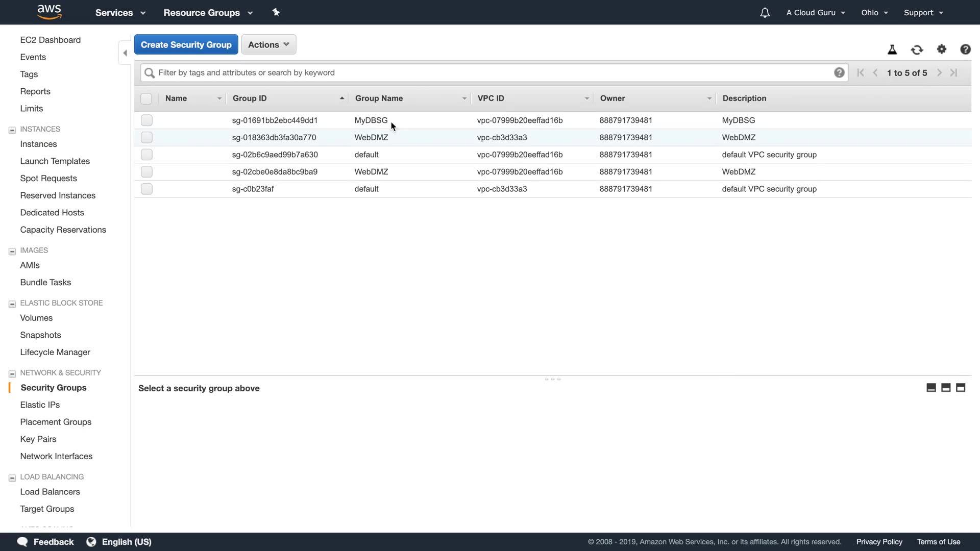Image resolution: width=980 pixels, height=551 pixels.
Task: Maximize the details pane with the rightmost layout icon
Action: coord(961,388)
